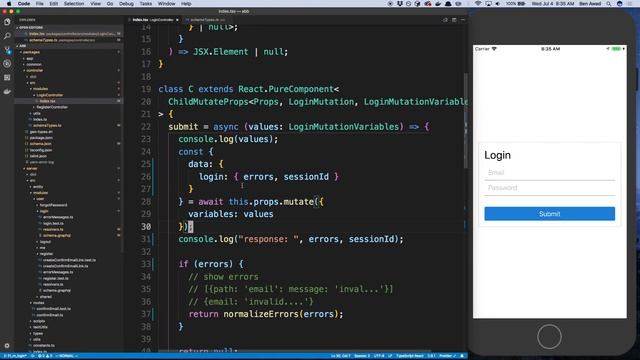Open the Debug view icon

pos(7,64)
